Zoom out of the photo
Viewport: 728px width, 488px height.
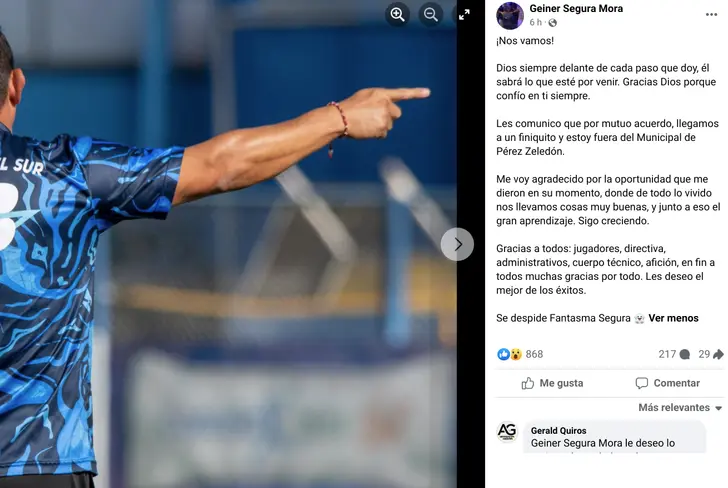(x=430, y=14)
